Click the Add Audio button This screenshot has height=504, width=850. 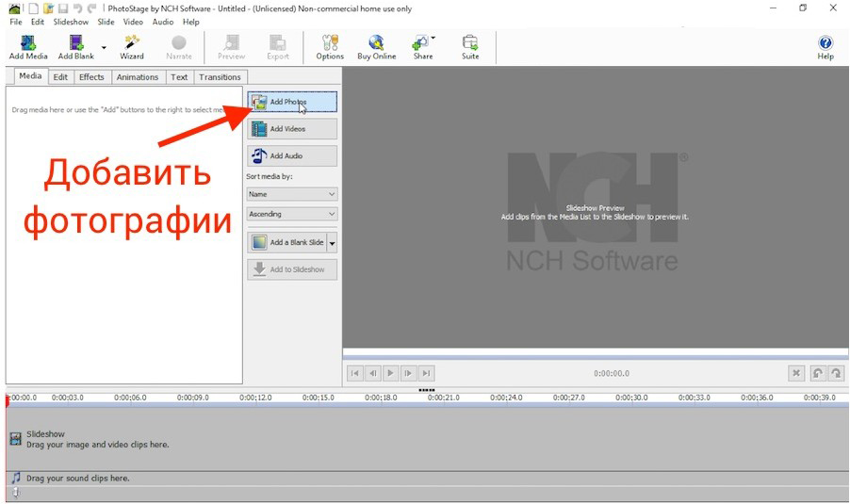coord(292,156)
